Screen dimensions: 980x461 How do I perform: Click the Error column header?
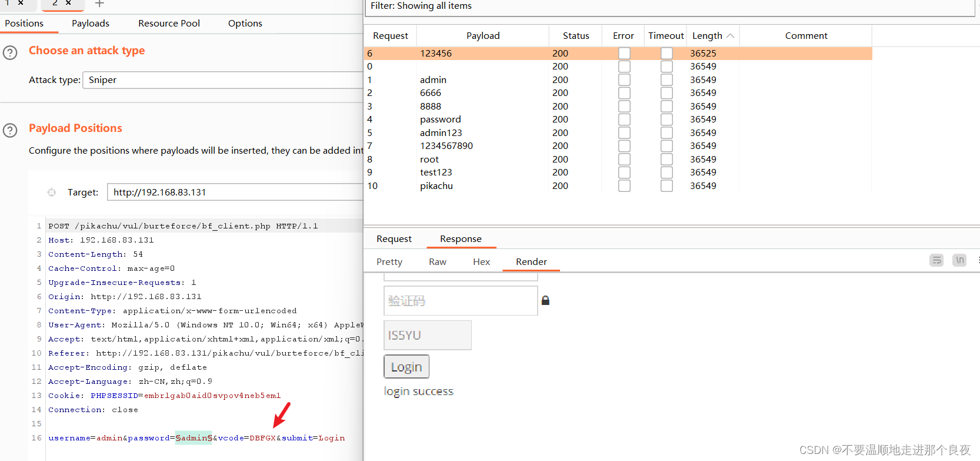[624, 36]
